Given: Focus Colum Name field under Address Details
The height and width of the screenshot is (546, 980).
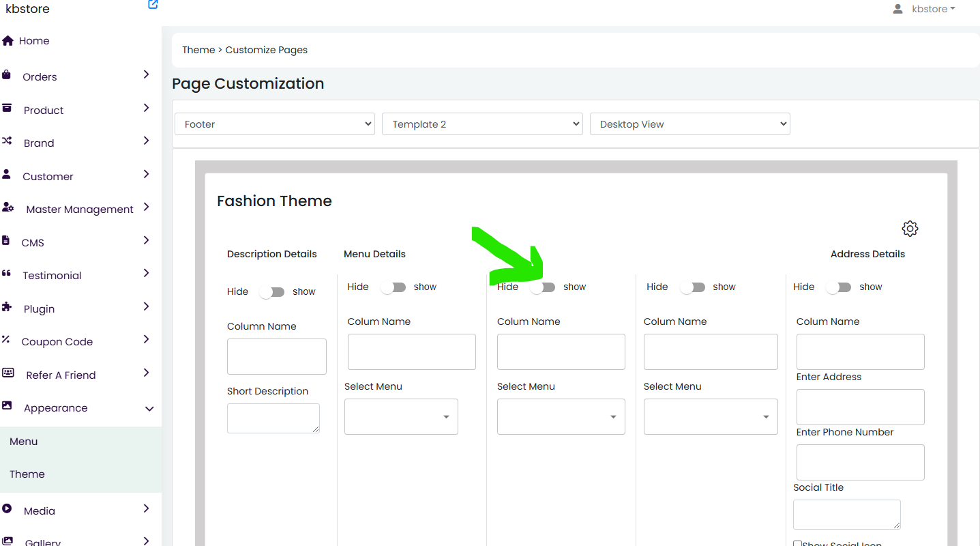Looking at the screenshot, I should pyautogui.click(x=861, y=352).
